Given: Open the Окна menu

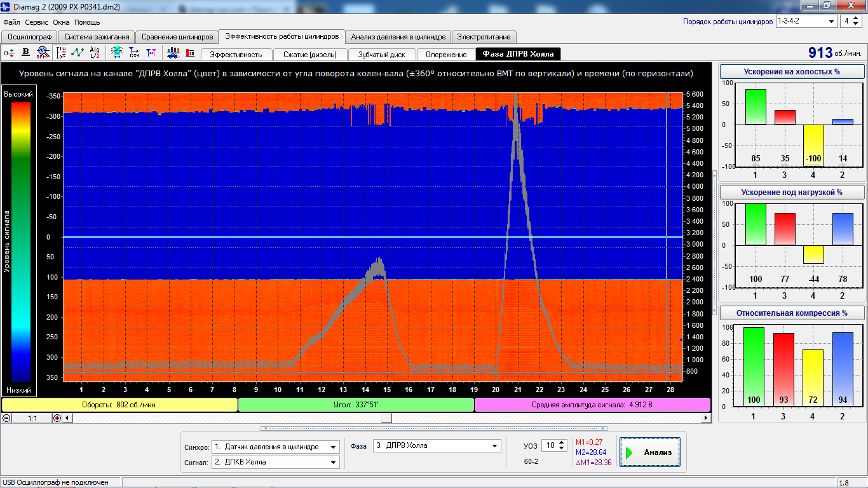Looking at the screenshot, I should point(62,22).
